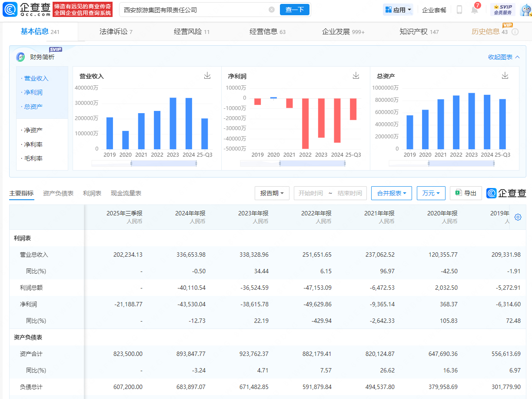The image size is (532, 399).
Task: Clear the search box text
Action: click(x=272, y=10)
